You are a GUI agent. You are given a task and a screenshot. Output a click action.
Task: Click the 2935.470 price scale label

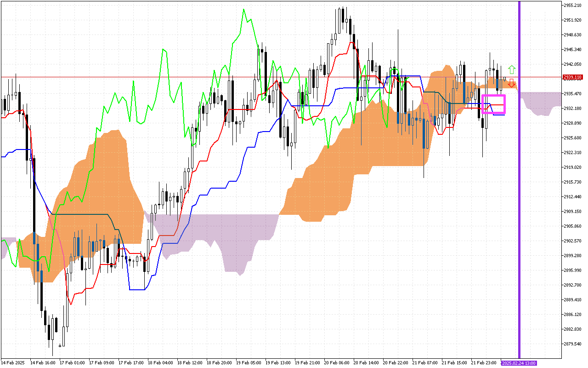click(573, 94)
